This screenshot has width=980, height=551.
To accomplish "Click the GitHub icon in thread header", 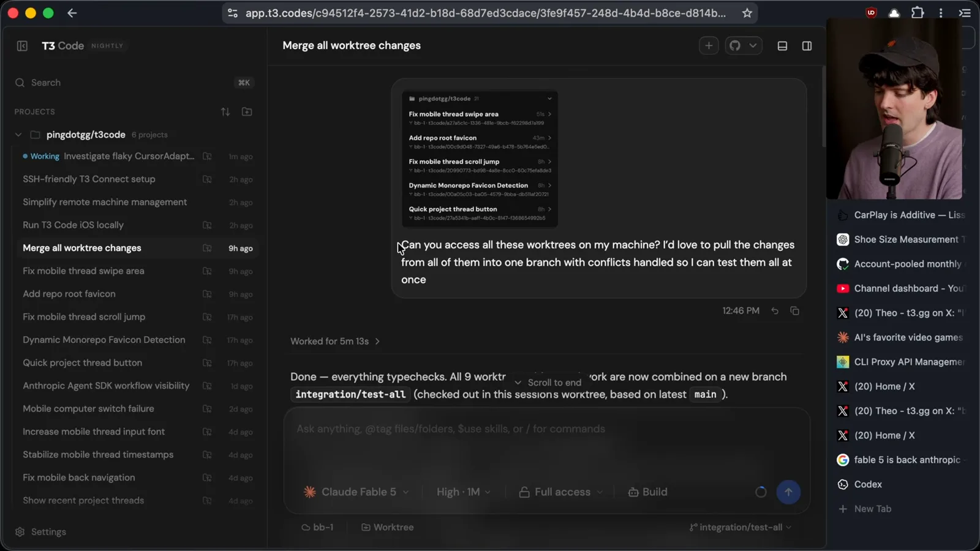I will pos(735,46).
